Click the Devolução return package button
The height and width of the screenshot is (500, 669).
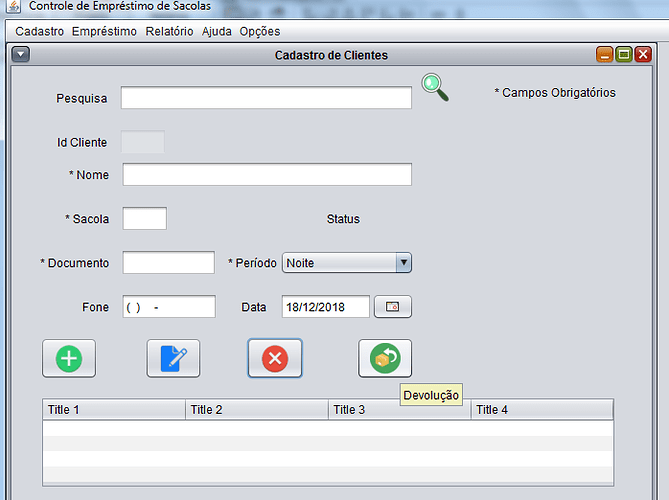[385, 358]
